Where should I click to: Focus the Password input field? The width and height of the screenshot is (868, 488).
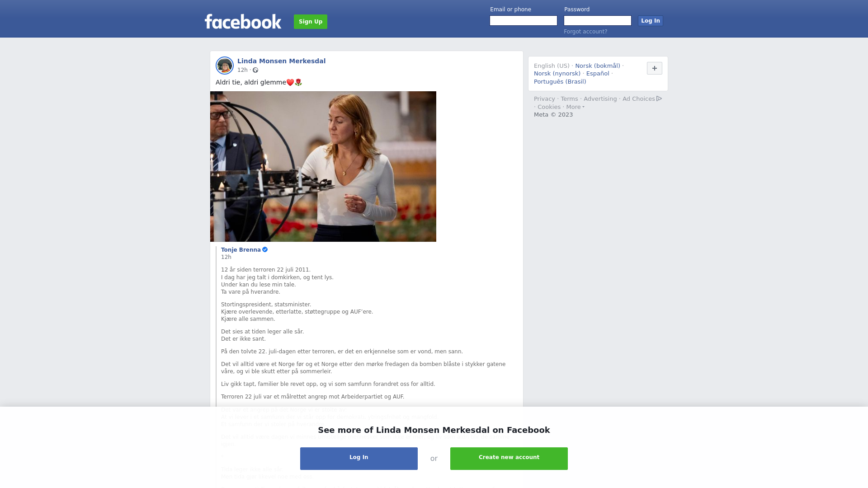[x=598, y=21]
